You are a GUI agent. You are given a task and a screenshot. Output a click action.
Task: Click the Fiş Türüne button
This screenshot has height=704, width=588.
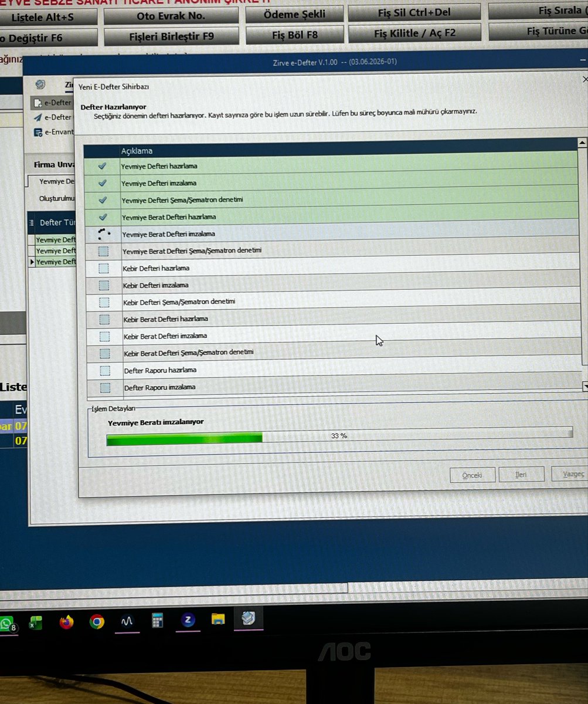click(x=538, y=32)
